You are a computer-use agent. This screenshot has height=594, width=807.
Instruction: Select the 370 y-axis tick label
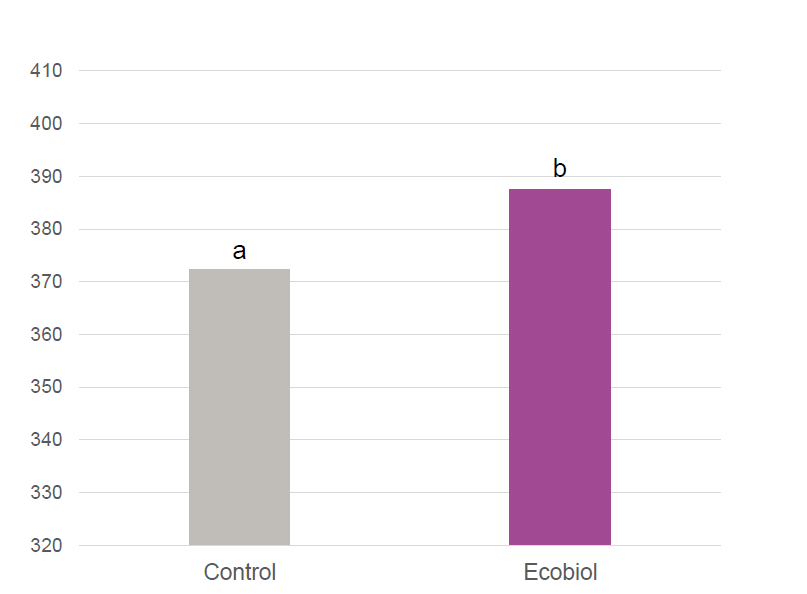point(47,282)
